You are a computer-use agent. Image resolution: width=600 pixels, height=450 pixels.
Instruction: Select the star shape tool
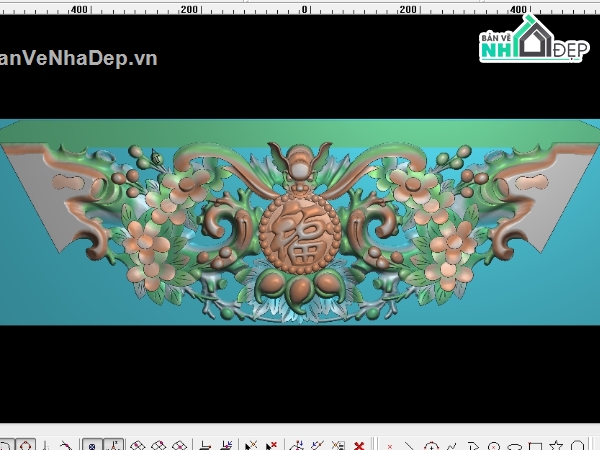click(x=556, y=445)
